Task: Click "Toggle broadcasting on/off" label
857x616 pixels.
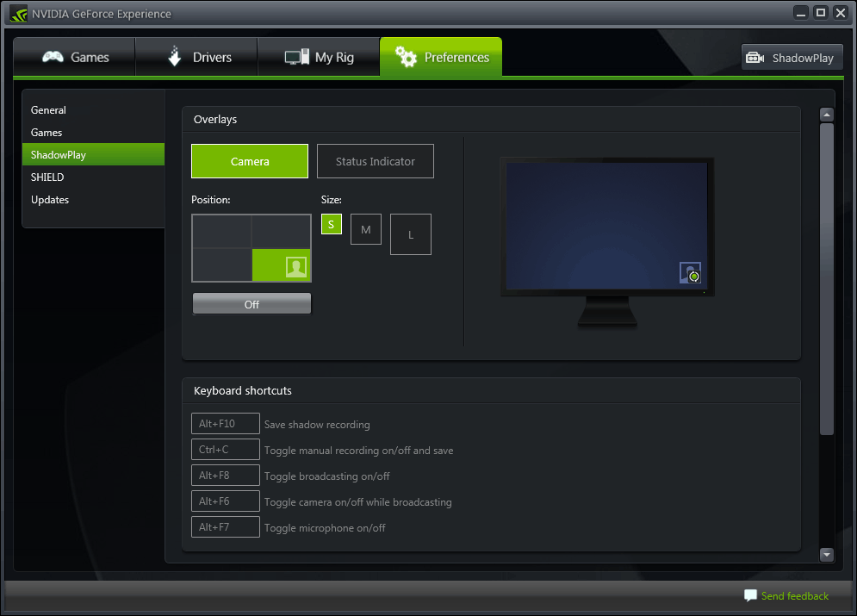Action: [326, 476]
